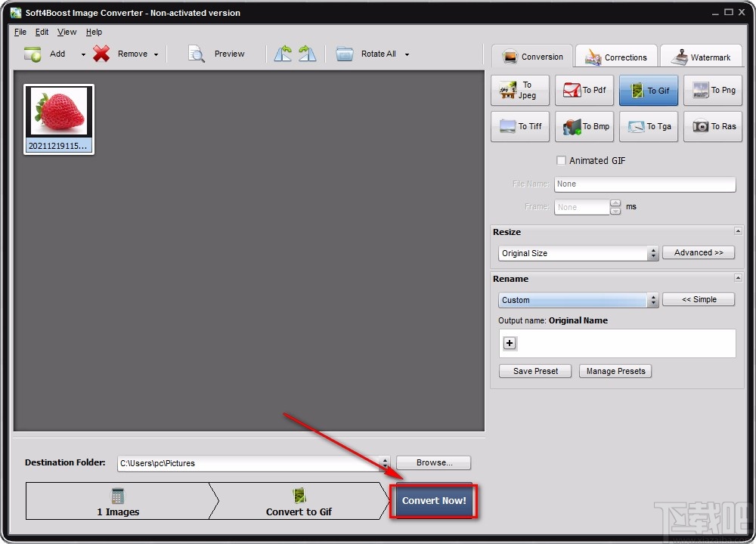Open the Remove dropdown arrow

pyautogui.click(x=156, y=54)
